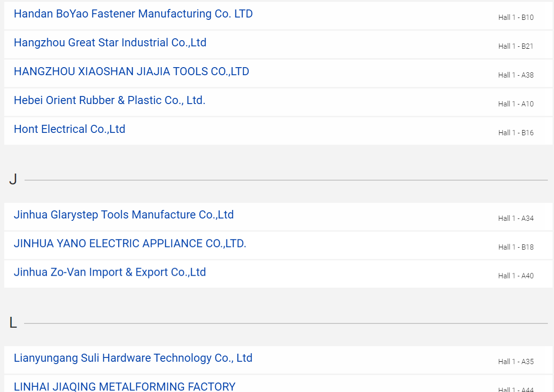Image resolution: width=554 pixels, height=392 pixels.
Task: Click booth label Hall 1 - B21
Action: tap(516, 46)
